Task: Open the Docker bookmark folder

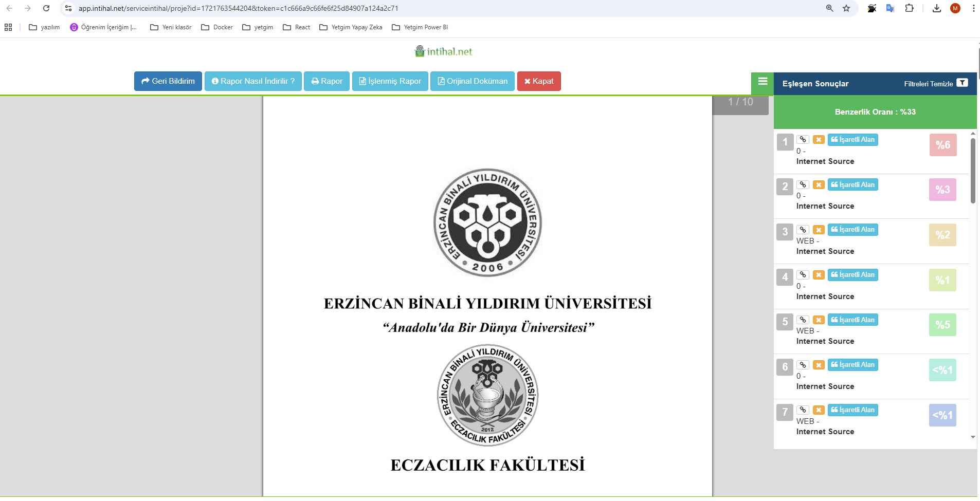Action: pos(217,27)
